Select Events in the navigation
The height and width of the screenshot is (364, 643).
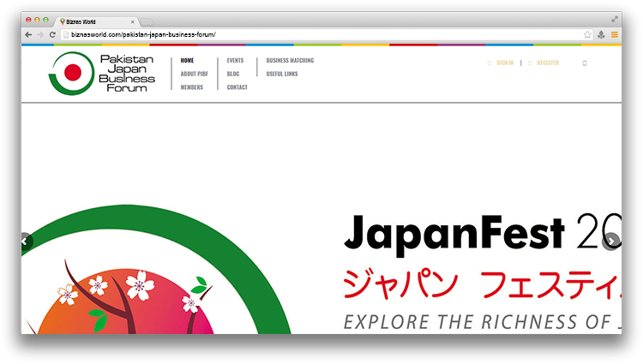pos(235,61)
